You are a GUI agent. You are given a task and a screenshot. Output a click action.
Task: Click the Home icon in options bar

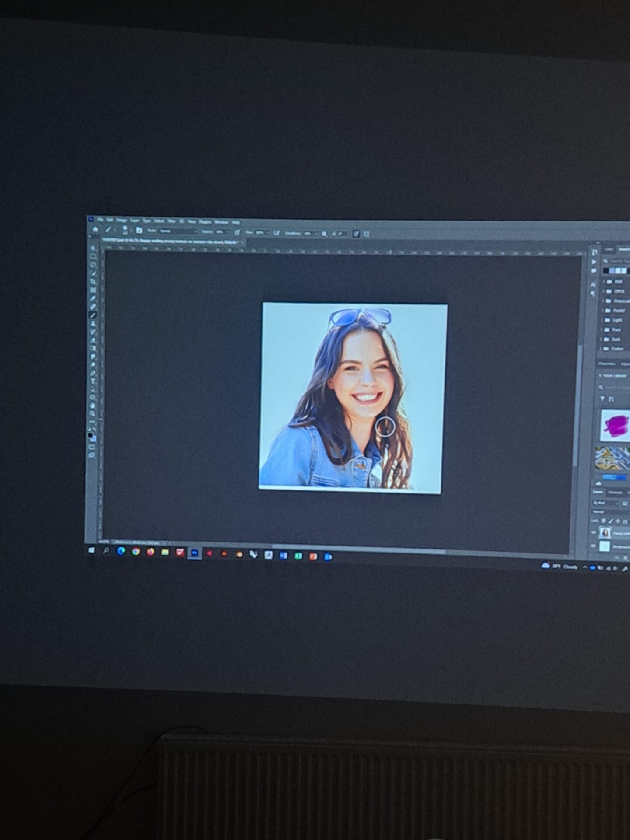pyautogui.click(x=95, y=229)
